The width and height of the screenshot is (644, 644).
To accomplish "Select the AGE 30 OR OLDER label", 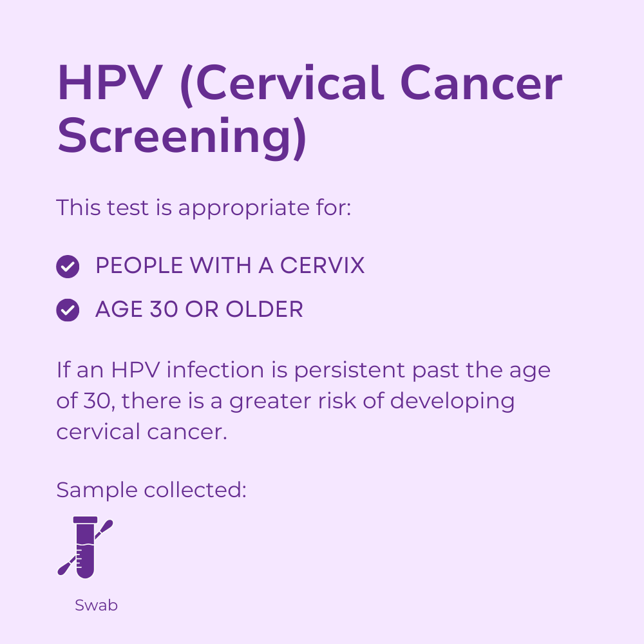I will point(199,310).
